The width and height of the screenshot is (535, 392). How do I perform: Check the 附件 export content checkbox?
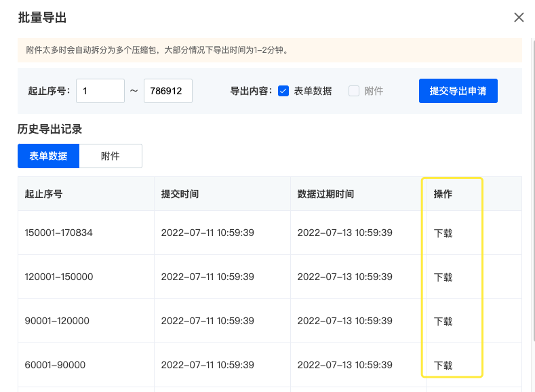point(354,91)
